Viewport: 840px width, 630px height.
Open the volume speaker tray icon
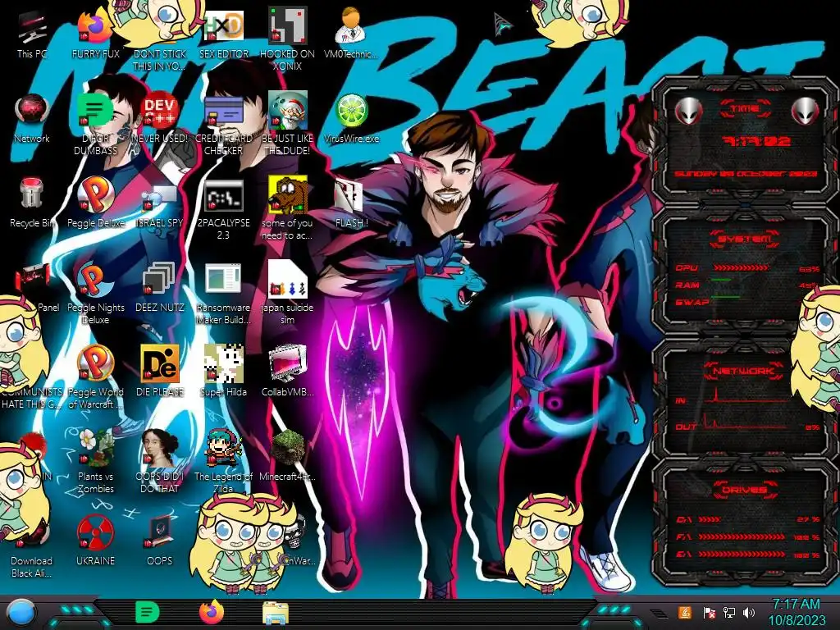[x=749, y=612]
